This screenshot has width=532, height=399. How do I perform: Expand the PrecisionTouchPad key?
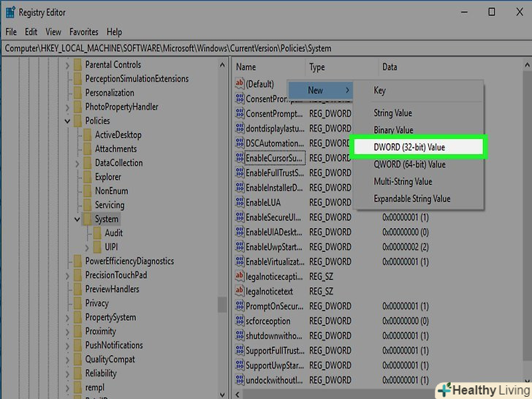[x=67, y=275]
